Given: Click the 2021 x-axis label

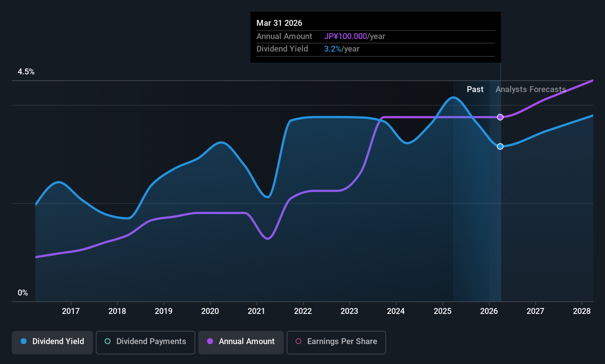Looking at the screenshot, I should [256, 311].
